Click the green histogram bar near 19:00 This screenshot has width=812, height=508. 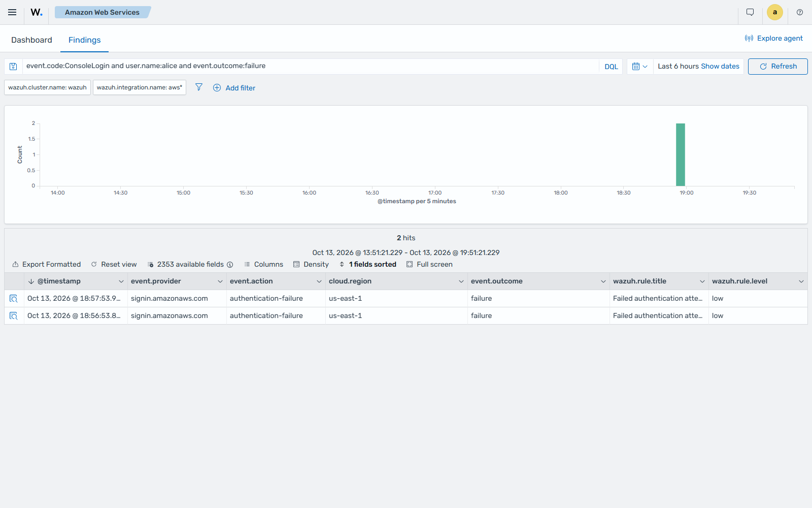click(x=681, y=154)
